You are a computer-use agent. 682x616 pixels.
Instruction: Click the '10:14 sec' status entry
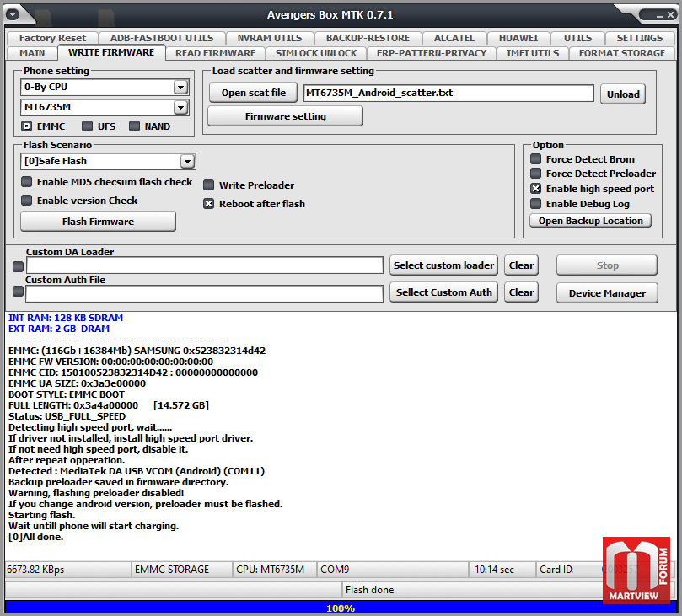pos(494,570)
